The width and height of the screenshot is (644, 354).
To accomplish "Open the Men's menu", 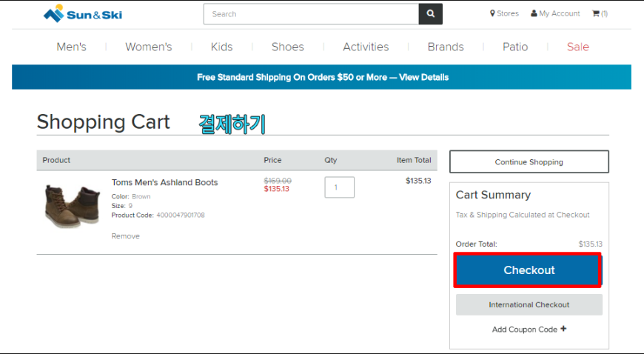I will 72,47.
